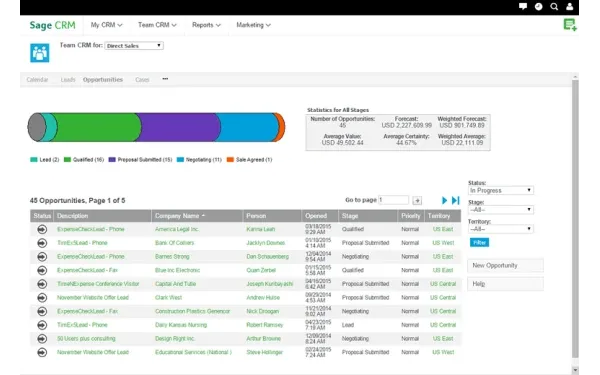This screenshot has height=375, width=600.
Task: Open the Team CRM for Direct Sales dropdown
Action: click(x=134, y=46)
